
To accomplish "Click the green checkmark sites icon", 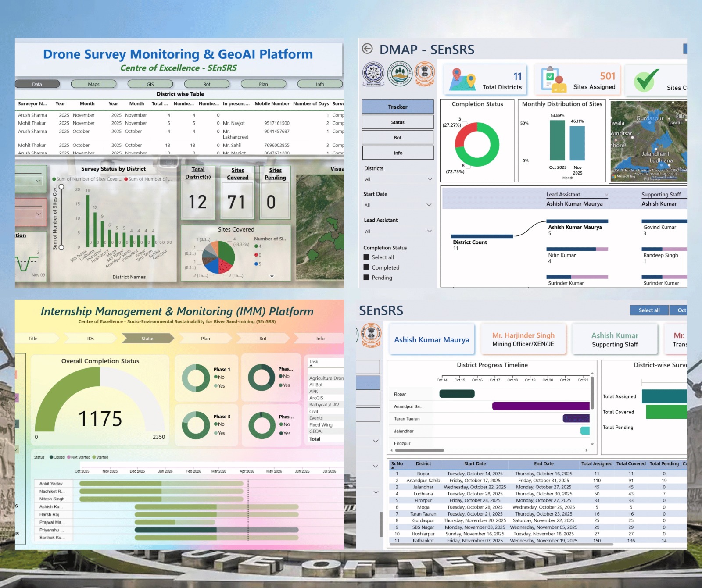I will pos(645,80).
